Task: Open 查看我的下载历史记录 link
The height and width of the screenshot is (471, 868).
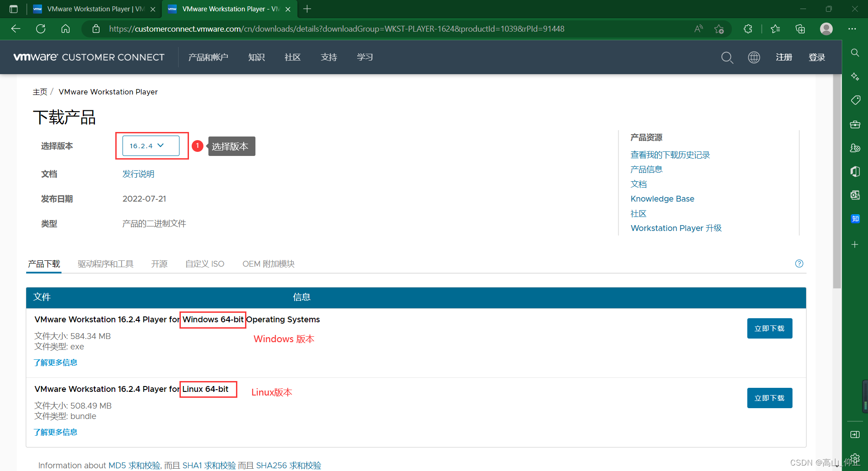Action: click(670, 155)
